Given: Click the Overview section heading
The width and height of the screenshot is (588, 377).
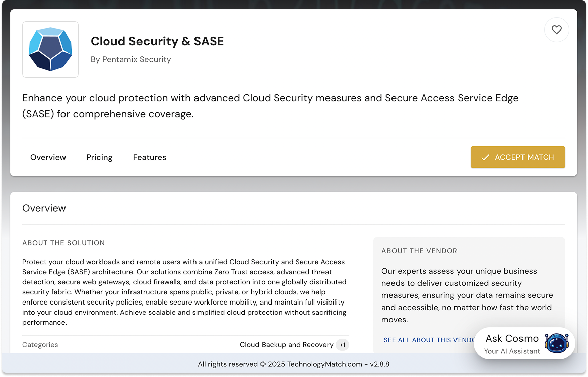Looking at the screenshot, I should (44, 208).
